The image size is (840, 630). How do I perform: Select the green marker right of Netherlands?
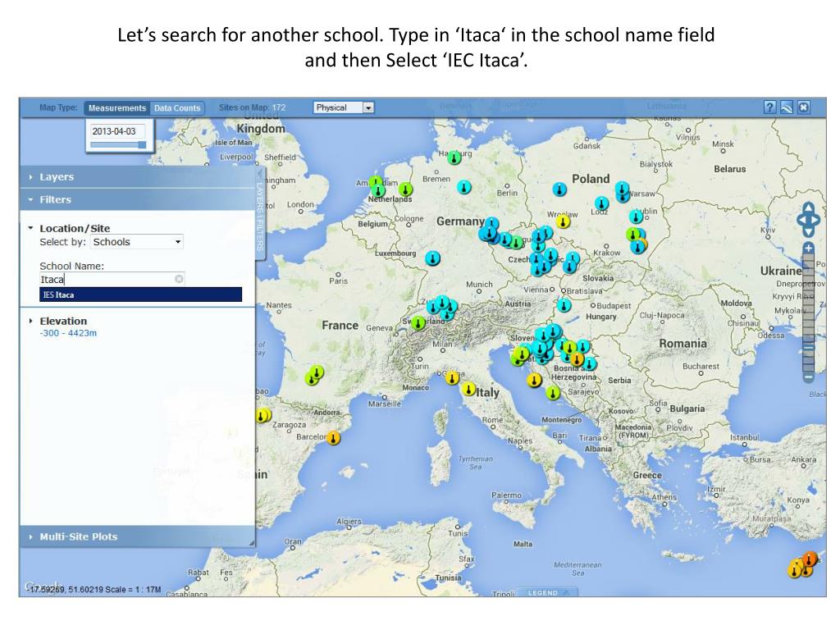[405, 189]
